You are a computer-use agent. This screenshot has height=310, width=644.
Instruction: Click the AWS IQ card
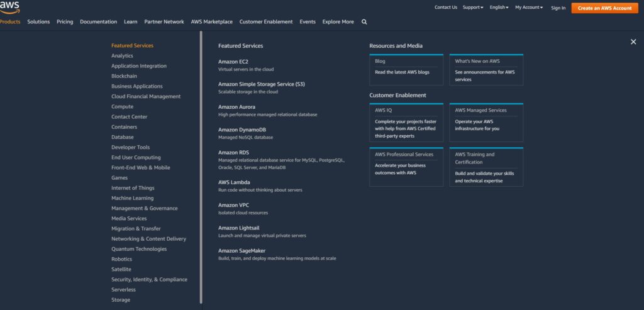click(406, 123)
